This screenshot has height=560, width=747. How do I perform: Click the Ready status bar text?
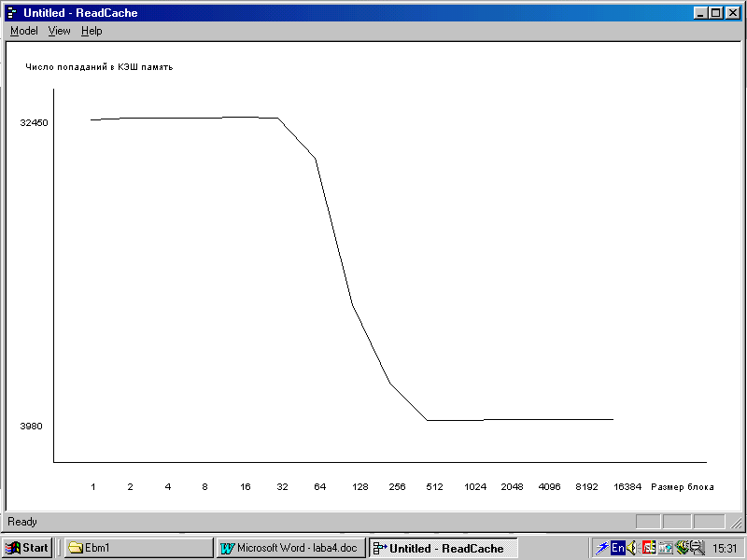(x=21, y=522)
